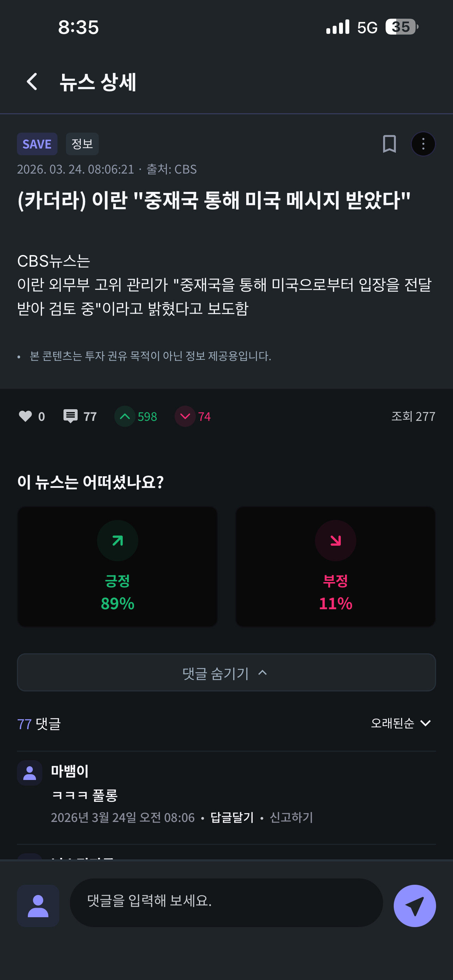Send comment with paper plane button
Image resolution: width=453 pixels, height=980 pixels.
pos(415,906)
